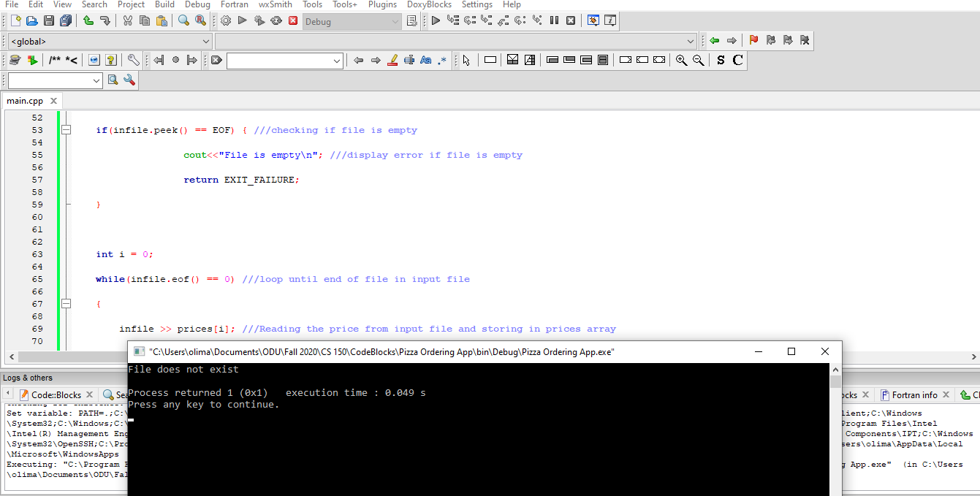The width and height of the screenshot is (980, 496).
Task: Close the Fortran info tab
Action: (945, 394)
